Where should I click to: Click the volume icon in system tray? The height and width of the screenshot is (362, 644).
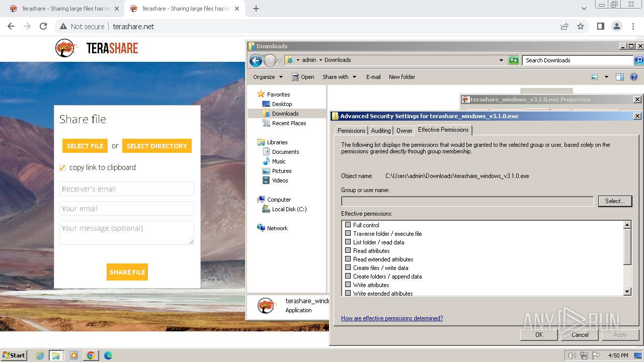coord(572,355)
